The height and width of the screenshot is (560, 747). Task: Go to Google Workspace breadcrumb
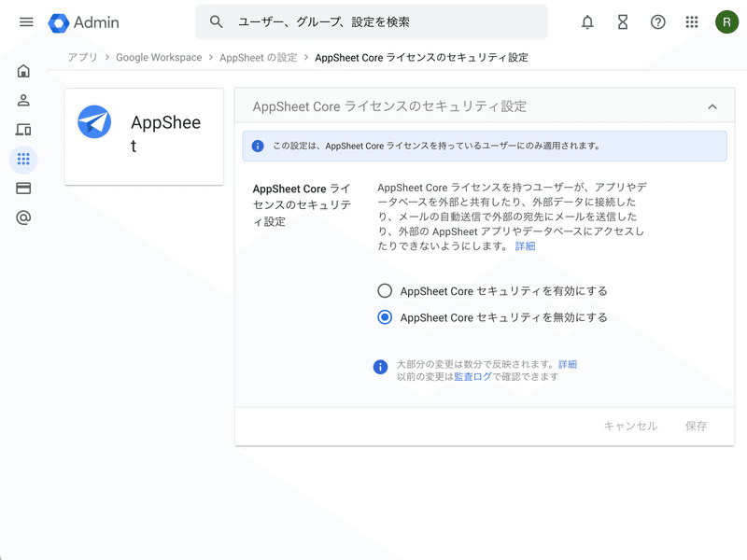159,58
